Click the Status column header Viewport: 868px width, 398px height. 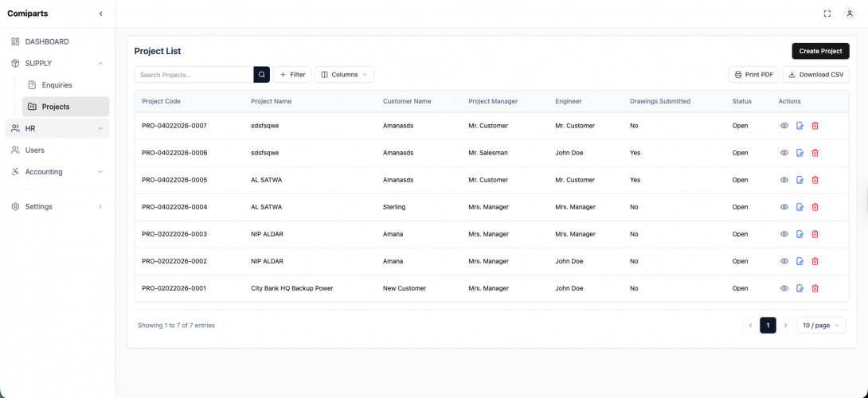(742, 101)
